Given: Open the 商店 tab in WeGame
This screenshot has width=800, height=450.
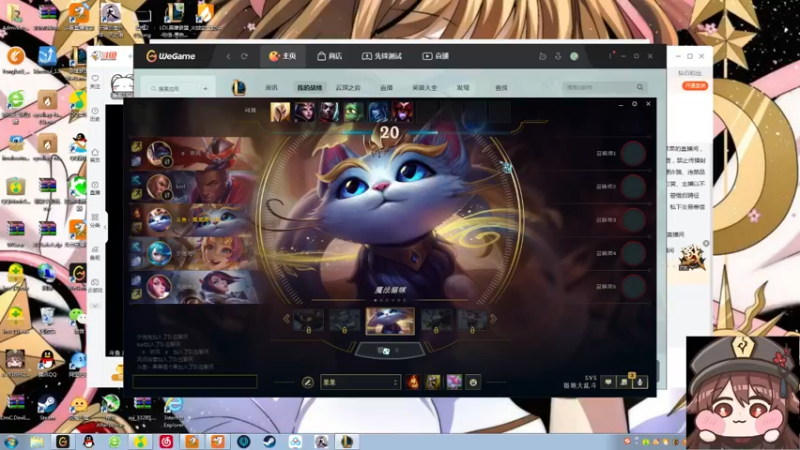Looking at the screenshot, I should [329, 56].
